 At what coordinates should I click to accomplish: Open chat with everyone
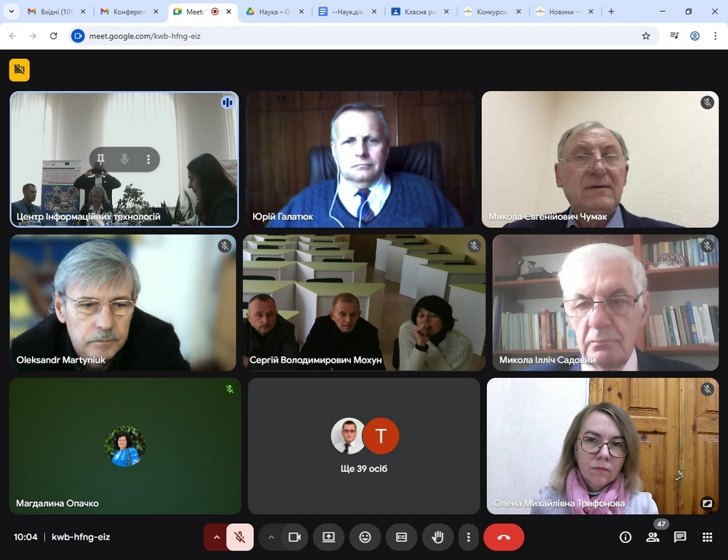680,537
